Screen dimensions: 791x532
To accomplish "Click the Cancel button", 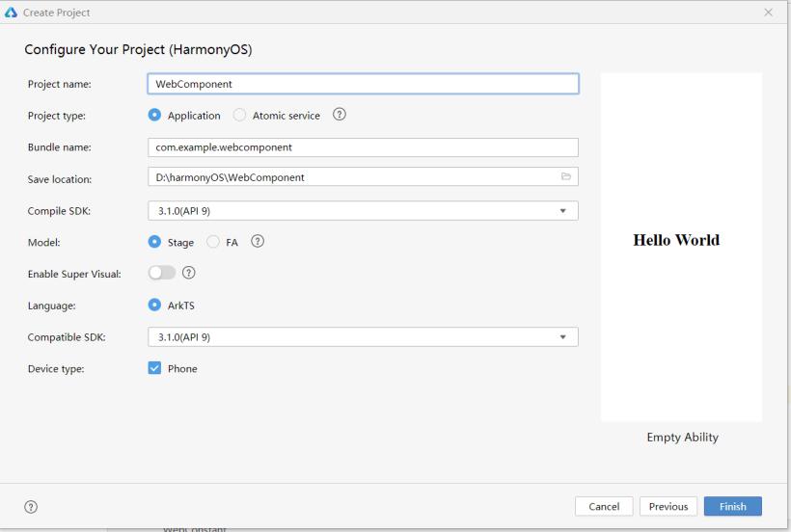I will [604, 506].
